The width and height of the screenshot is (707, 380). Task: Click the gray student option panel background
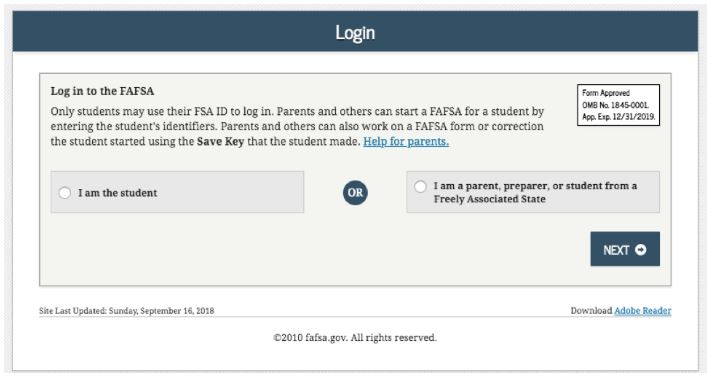pyautogui.click(x=177, y=192)
